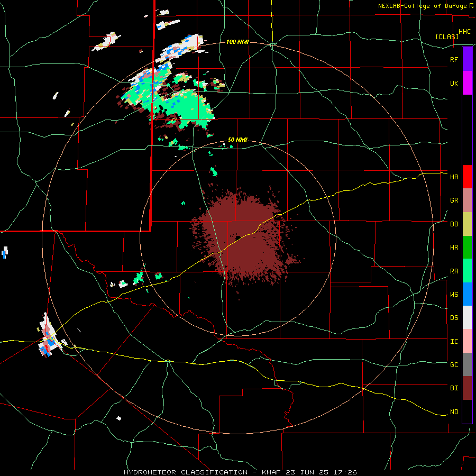Select the light pink IC legend swatch

[467, 341]
